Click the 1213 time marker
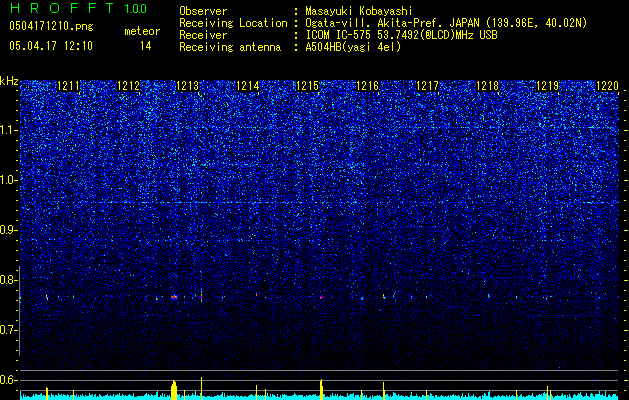The height and width of the screenshot is (400, 629). coord(188,86)
